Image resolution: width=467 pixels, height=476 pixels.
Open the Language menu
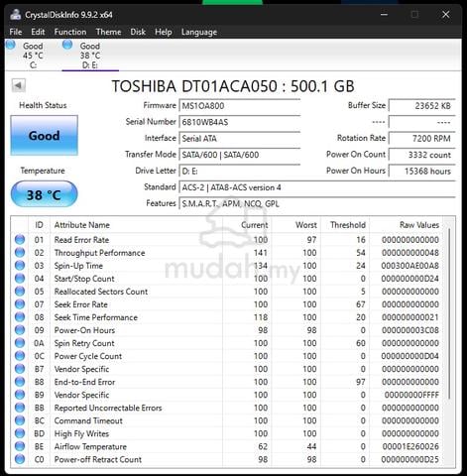click(x=199, y=32)
